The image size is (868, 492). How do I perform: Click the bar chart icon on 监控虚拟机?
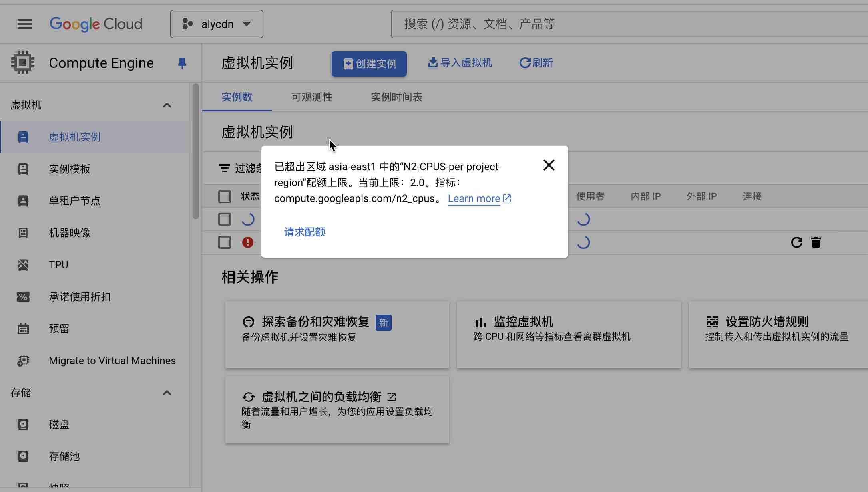(x=480, y=322)
